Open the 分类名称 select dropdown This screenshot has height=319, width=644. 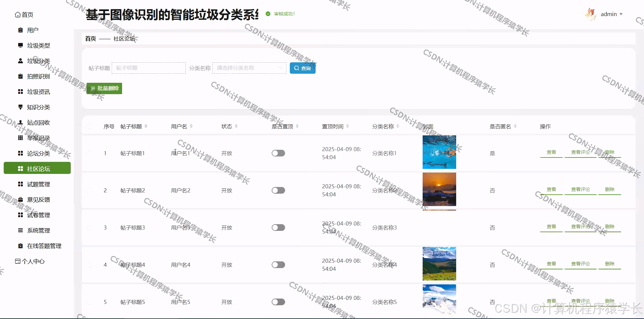(x=249, y=68)
